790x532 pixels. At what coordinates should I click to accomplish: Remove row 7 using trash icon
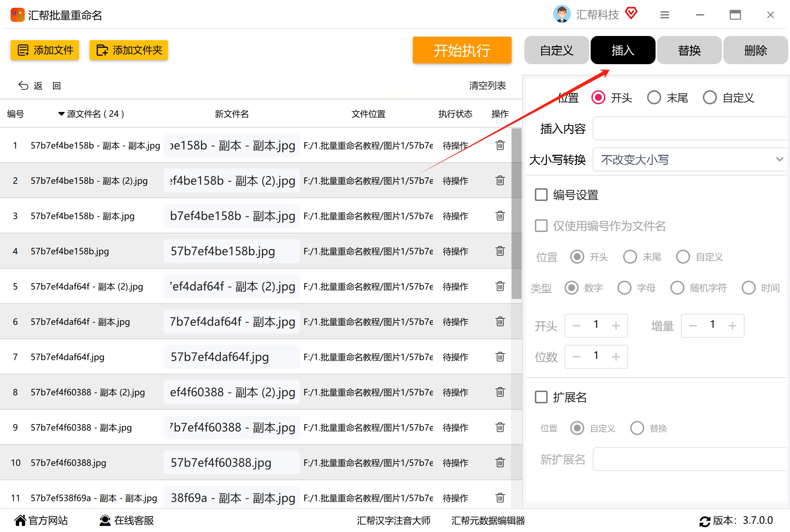[x=500, y=357]
